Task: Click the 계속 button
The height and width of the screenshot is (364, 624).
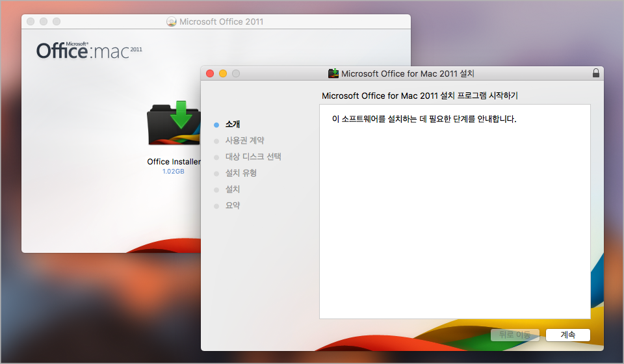Action: pyautogui.click(x=568, y=335)
